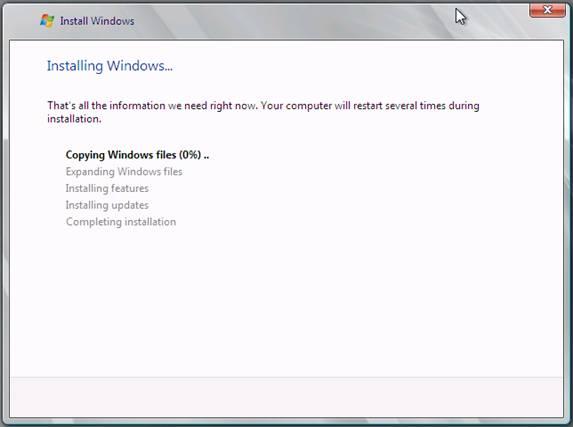Close the Install Windows dialog
This screenshot has height=427, width=573.
[x=547, y=10]
